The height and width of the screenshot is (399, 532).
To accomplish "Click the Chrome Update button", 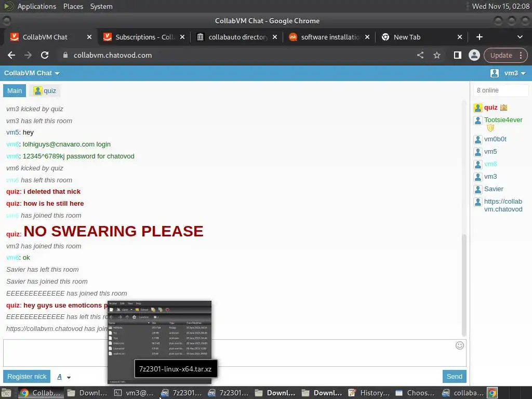I will tap(501, 55).
